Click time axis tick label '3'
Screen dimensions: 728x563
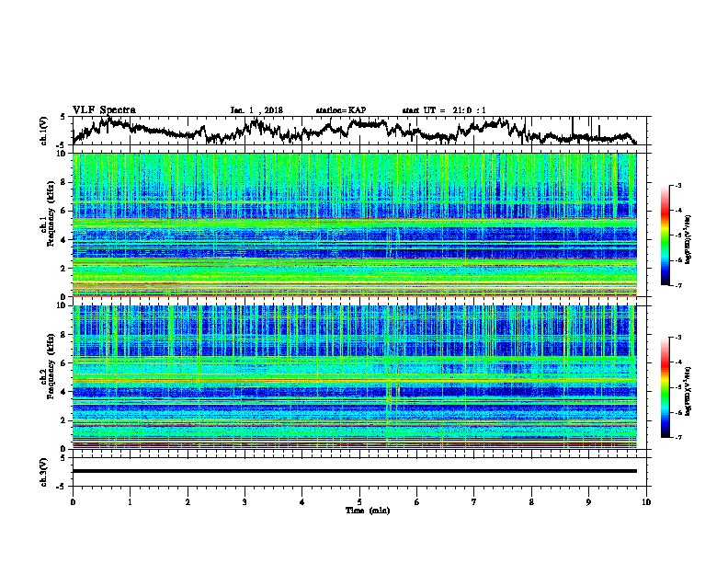[245, 502]
